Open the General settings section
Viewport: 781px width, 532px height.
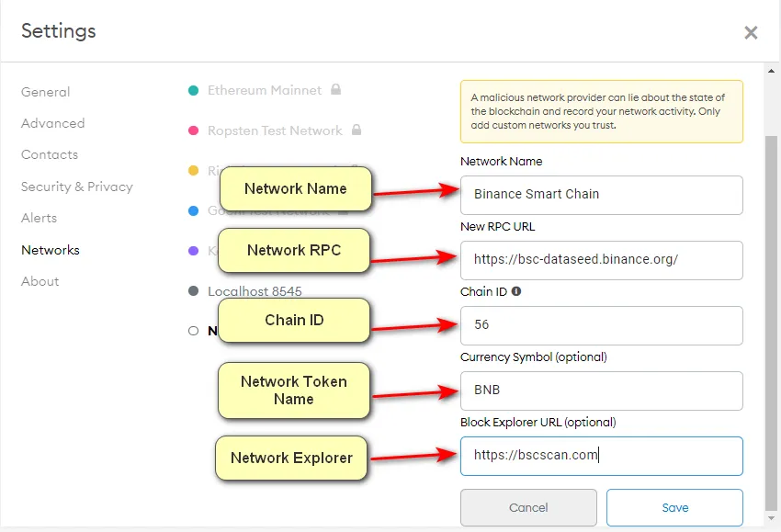click(45, 92)
